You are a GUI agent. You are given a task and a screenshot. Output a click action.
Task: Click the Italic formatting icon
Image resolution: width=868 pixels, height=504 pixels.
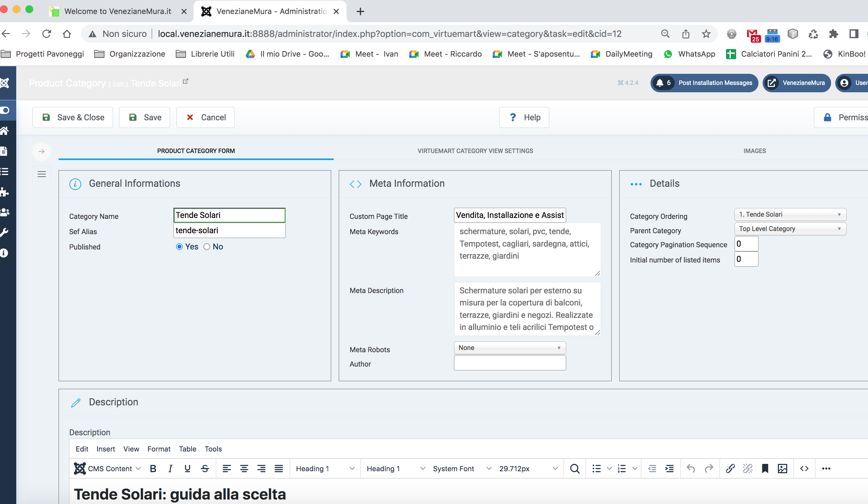170,469
